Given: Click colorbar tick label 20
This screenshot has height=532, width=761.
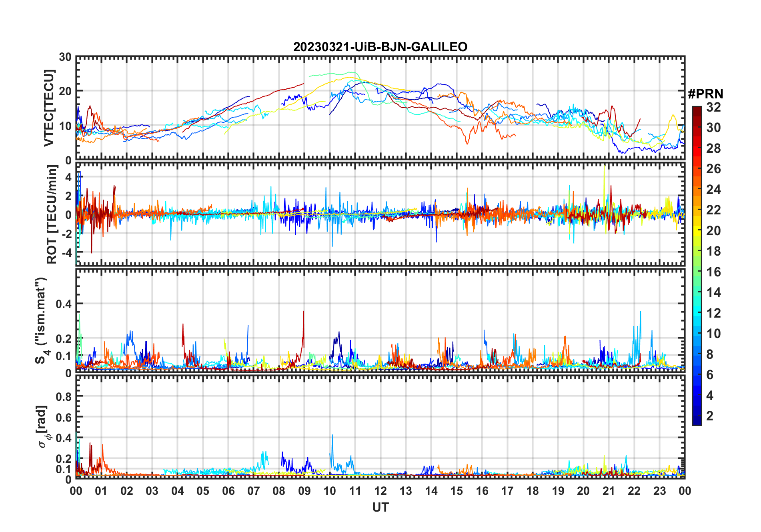Looking at the screenshot, I should (x=713, y=231).
